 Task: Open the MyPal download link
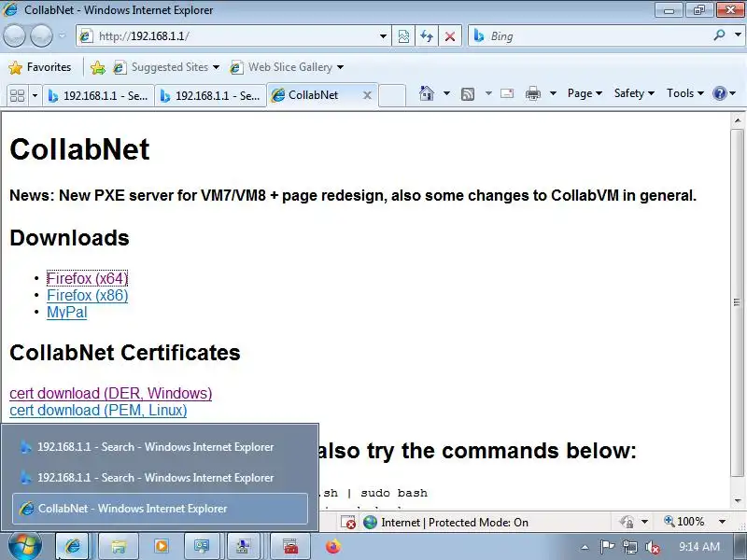(x=66, y=313)
